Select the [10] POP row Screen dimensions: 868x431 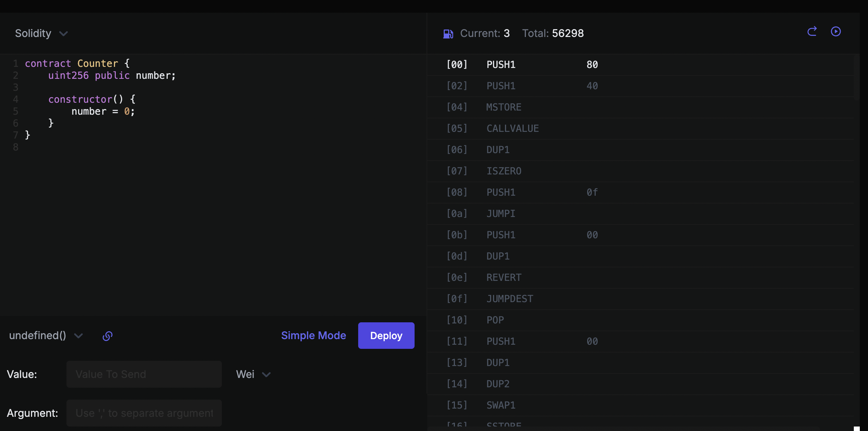coord(640,320)
